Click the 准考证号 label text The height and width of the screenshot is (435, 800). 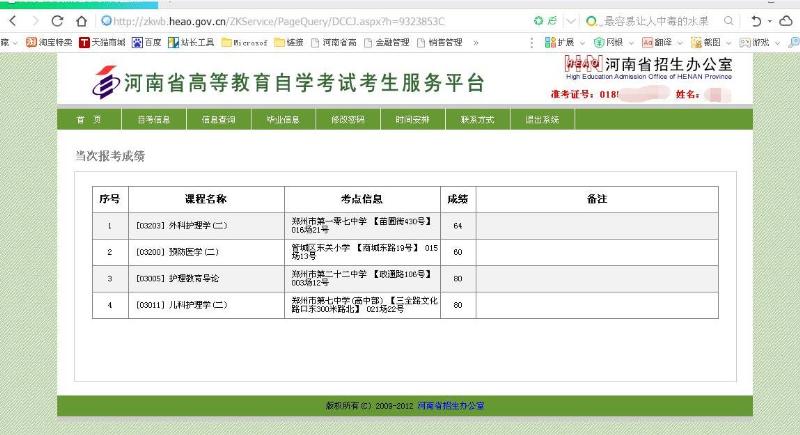pos(573,94)
